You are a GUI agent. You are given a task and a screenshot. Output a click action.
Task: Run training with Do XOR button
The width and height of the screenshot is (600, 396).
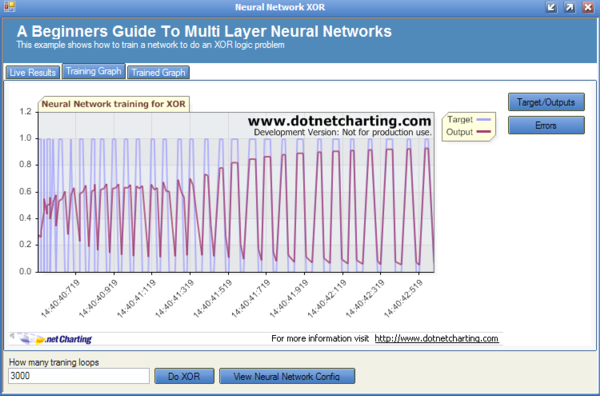pos(184,376)
